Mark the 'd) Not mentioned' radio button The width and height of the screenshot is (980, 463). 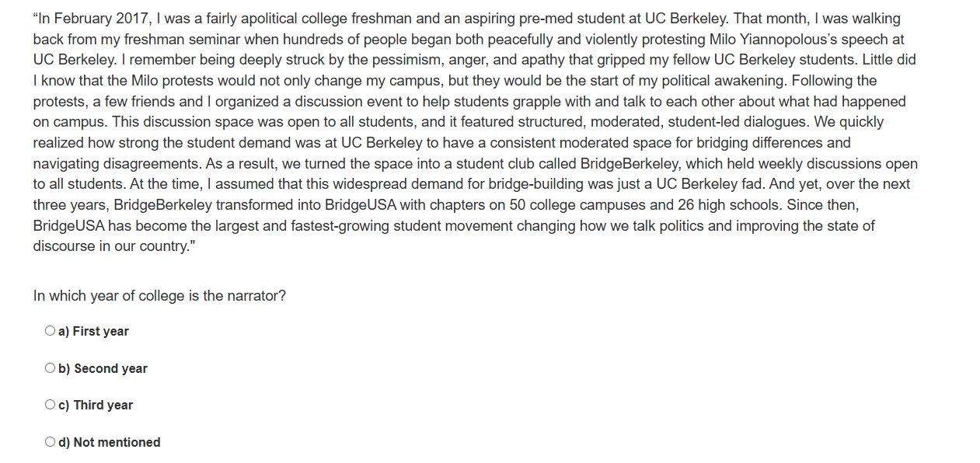51,442
